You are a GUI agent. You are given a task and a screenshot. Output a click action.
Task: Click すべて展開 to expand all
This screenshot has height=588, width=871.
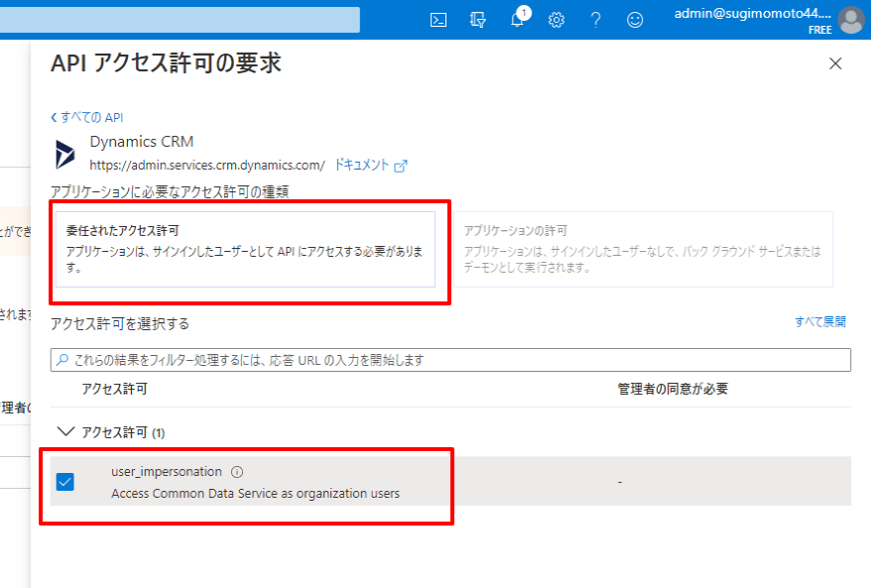[819, 322]
